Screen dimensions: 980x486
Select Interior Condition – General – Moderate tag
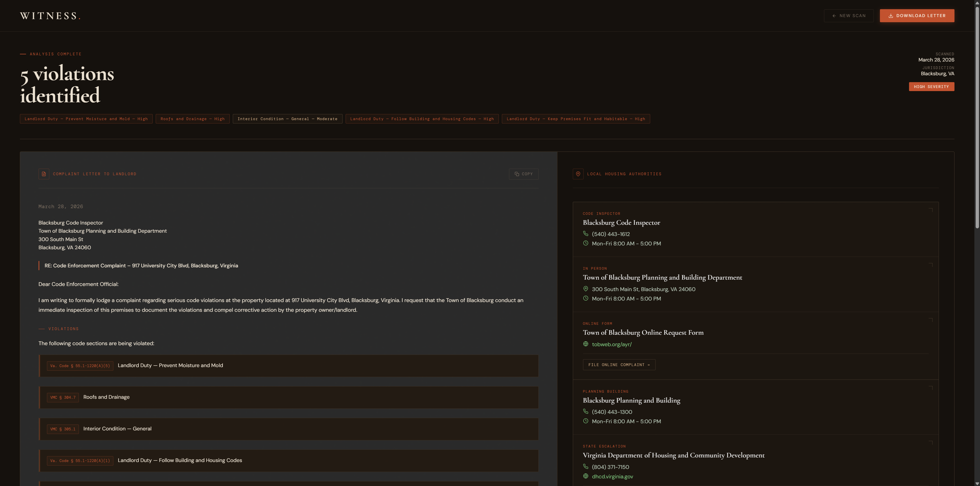[x=287, y=119]
